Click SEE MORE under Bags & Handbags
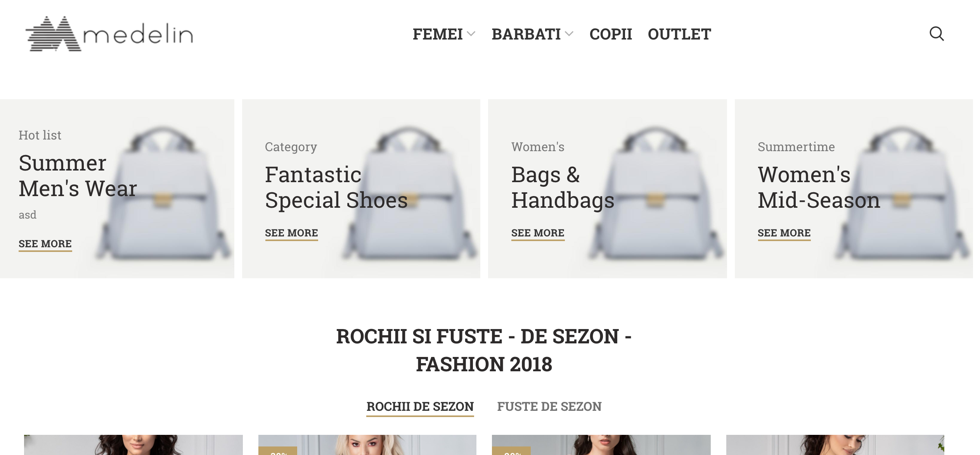Screen dimensions: 980x455 pos(538,233)
